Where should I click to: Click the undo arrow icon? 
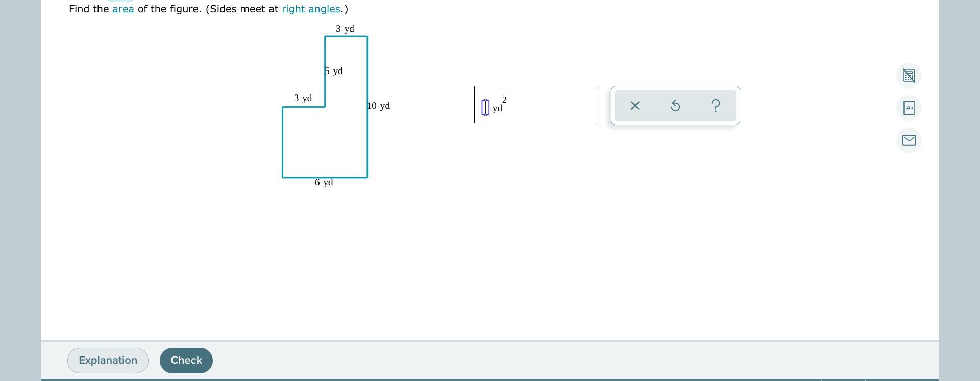(675, 106)
